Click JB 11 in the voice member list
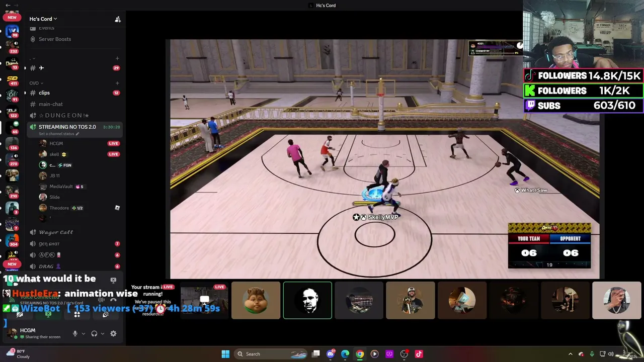The width and height of the screenshot is (644, 362). click(x=55, y=176)
